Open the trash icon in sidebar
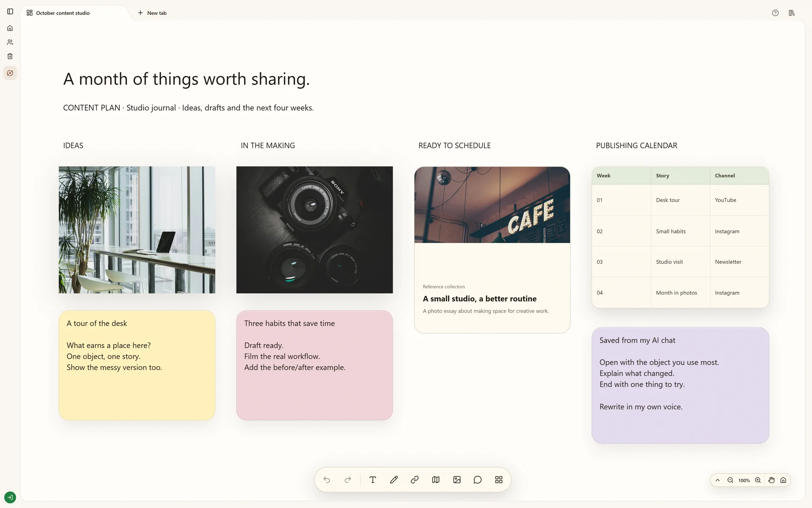The width and height of the screenshot is (812, 508). 10,56
